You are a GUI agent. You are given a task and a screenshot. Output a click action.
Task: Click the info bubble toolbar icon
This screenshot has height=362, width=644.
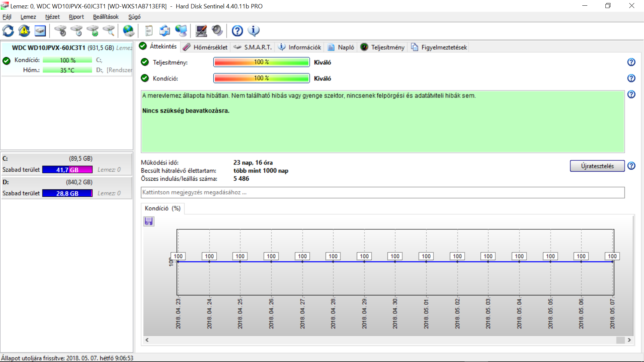[x=254, y=31]
